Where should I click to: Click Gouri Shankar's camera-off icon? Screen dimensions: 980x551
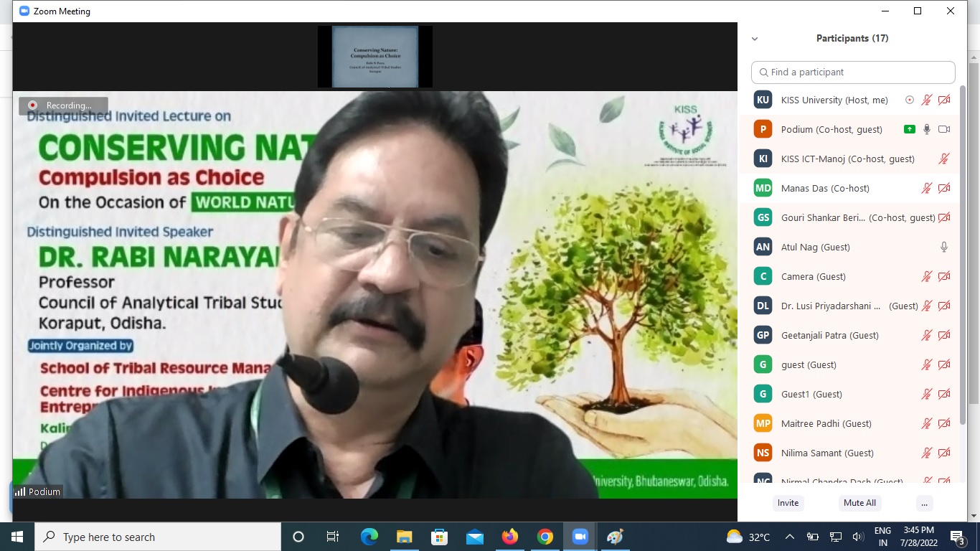pyautogui.click(x=944, y=217)
